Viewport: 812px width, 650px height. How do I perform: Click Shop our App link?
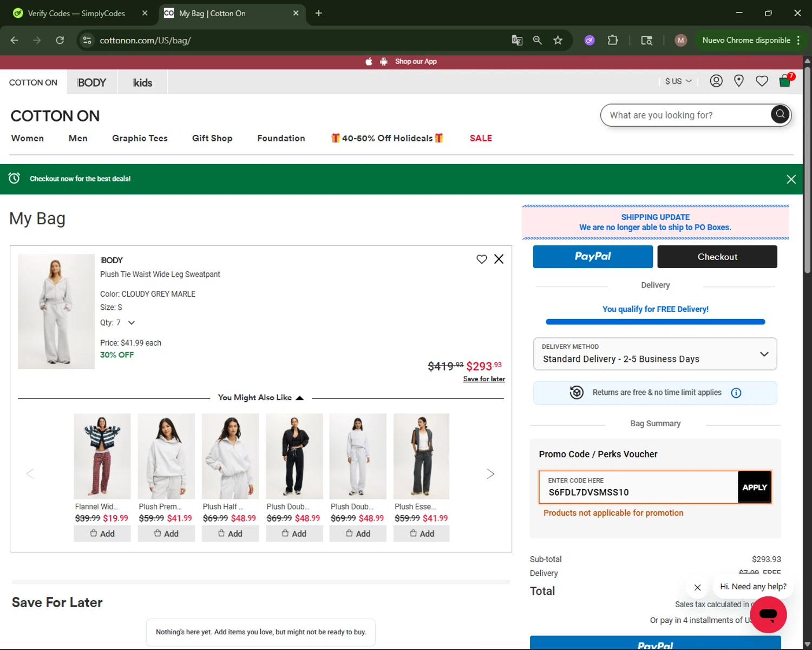point(416,62)
